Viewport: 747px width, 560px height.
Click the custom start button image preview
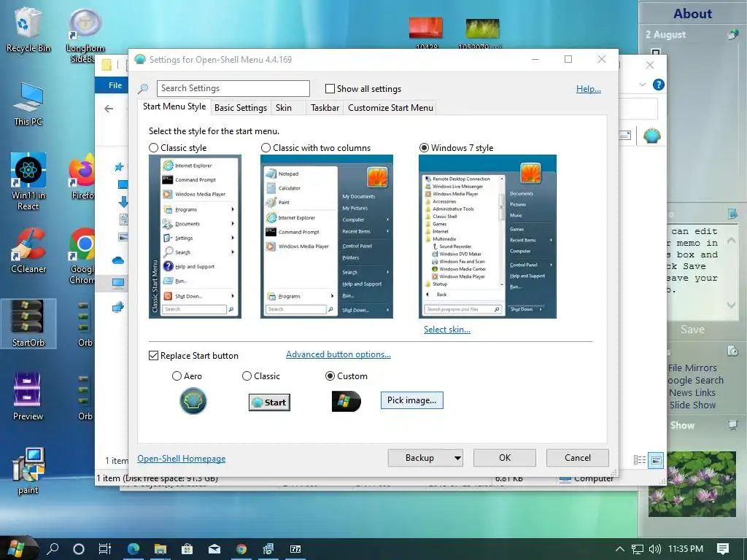[346, 402]
